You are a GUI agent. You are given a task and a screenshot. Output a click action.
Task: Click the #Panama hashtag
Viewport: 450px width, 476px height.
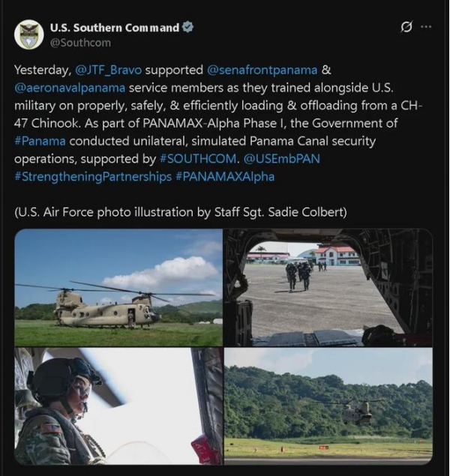tap(40, 141)
